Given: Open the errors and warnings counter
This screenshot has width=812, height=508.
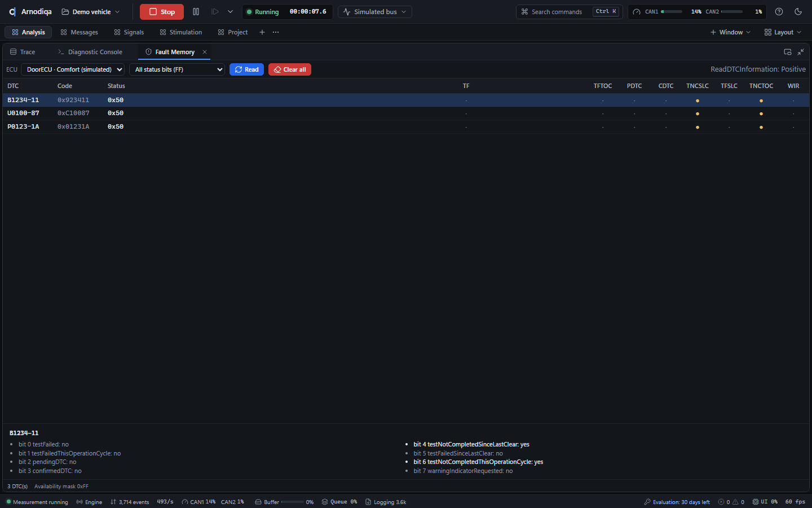Looking at the screenshot, I should pos(731,502).
